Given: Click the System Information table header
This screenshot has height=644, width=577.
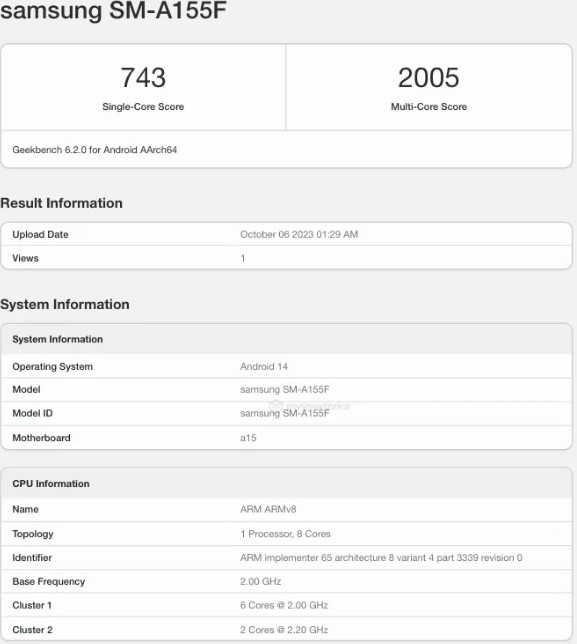Looking at the screenshot, I should pos(57,339).
